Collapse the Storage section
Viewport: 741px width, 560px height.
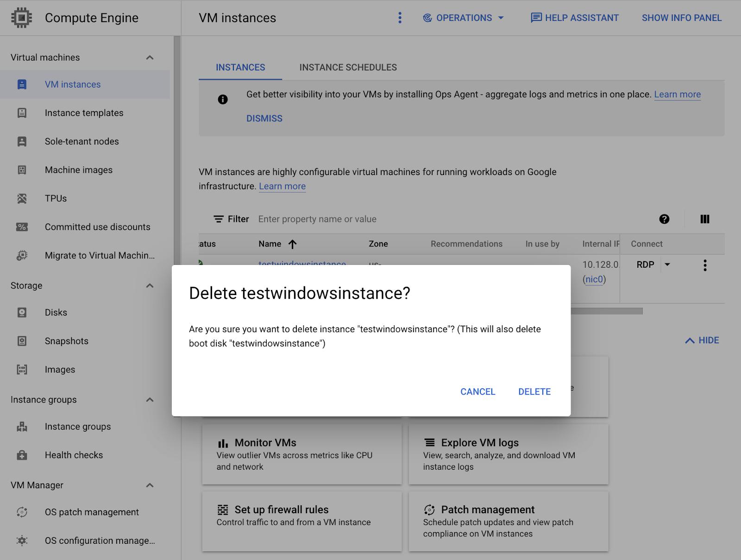tap(150, 286)
